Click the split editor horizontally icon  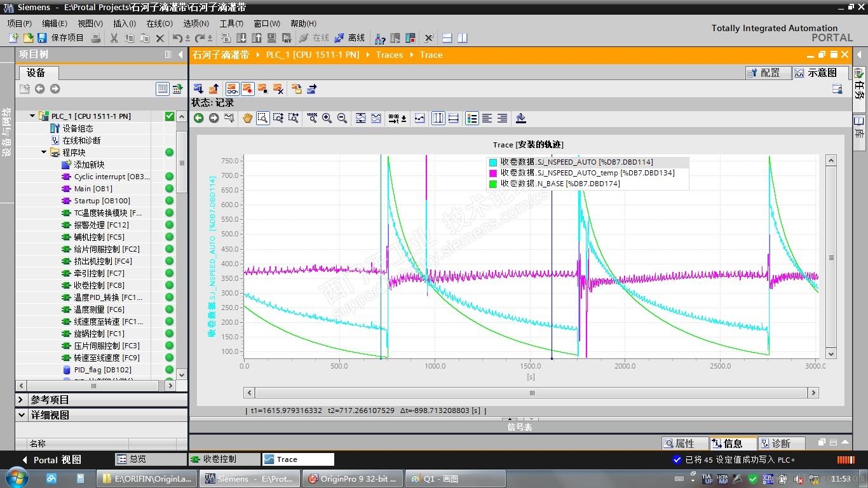click(x=447, y=38)
